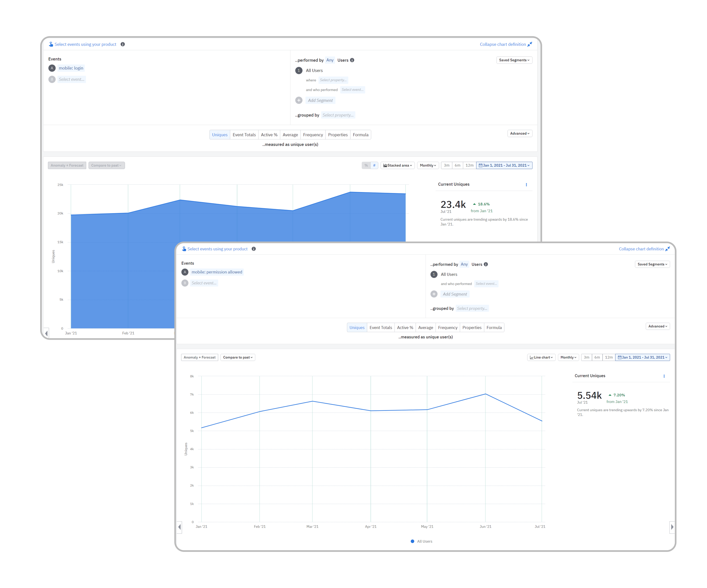The image size is (707, 588).
Task: Select the Frequency tab in back panel
Action: coord(312,135)
